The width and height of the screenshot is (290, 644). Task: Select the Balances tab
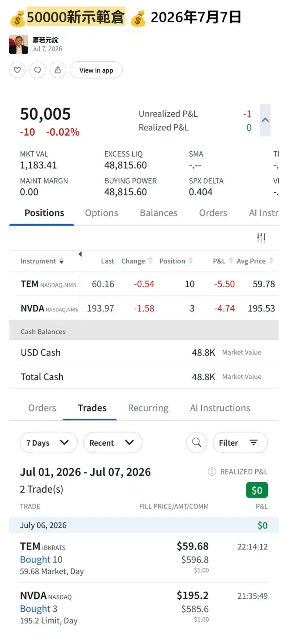(x=158, y=213)
